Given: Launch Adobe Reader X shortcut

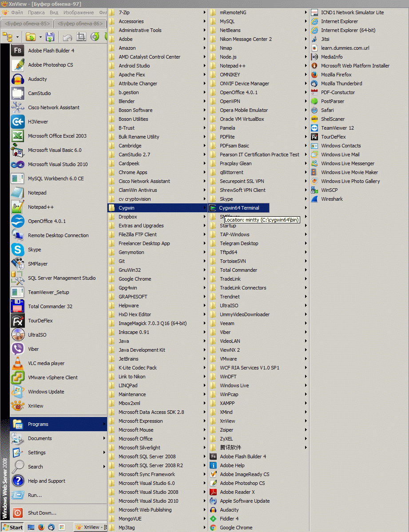Looking at the screenshot, I should [258, 492].
